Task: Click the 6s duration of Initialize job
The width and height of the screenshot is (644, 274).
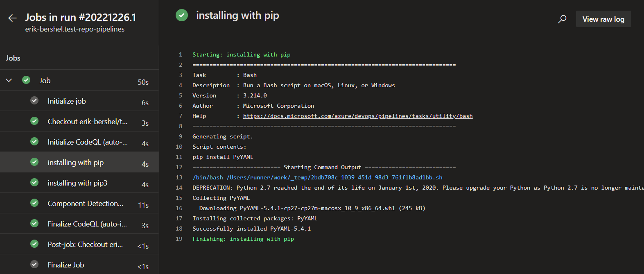Action: (x=145, y=103)
